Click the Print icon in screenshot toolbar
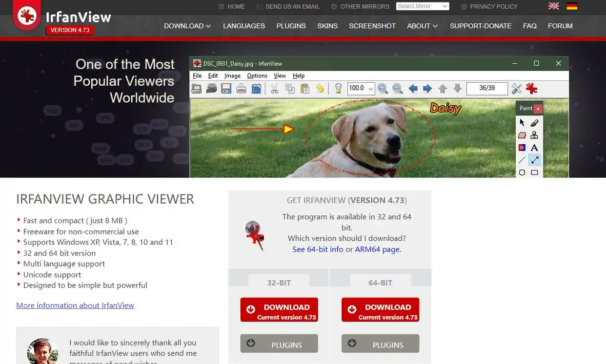The height and width of the screenshot is (364, 606). [241, 88]
